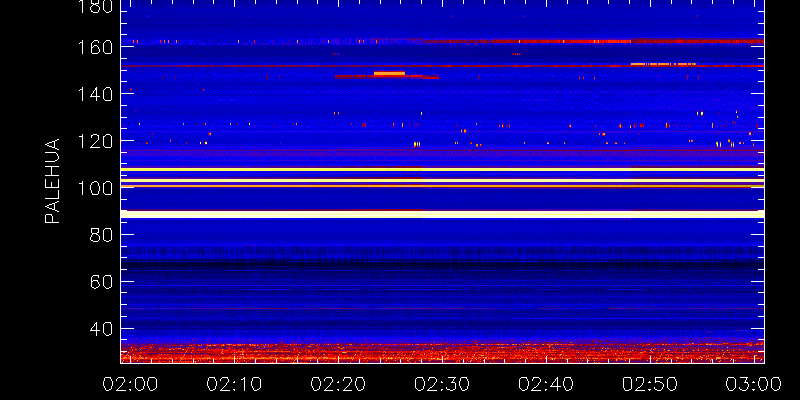Screen dimensions: 800x400
Task: Click the PALEHUA station label
Action: (53, 181)
